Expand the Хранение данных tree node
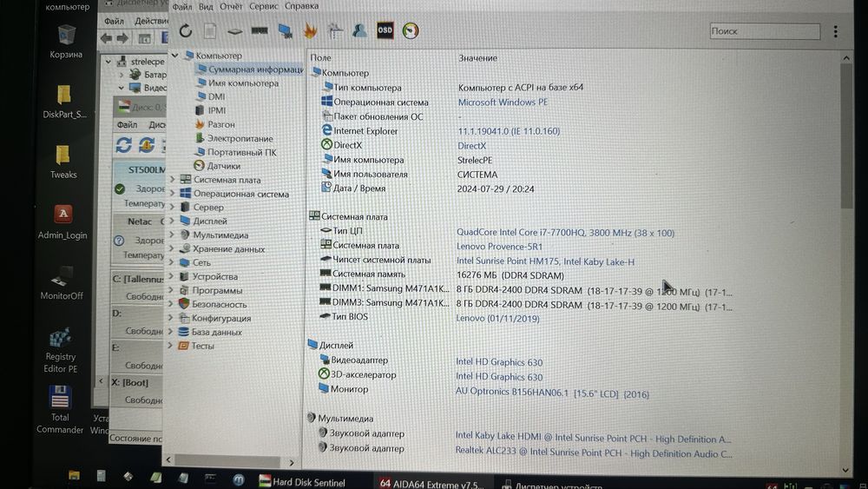 tap(171, 248)
